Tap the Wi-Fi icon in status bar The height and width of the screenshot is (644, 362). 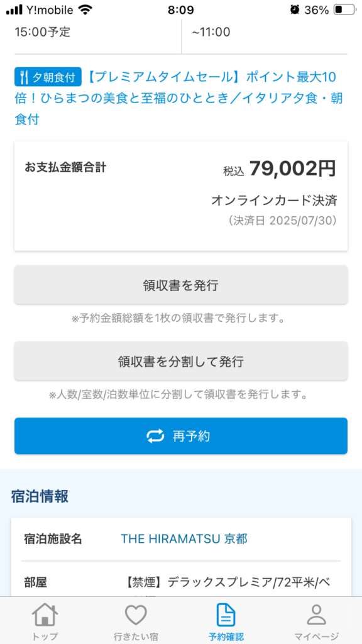(x=85, y=10)
